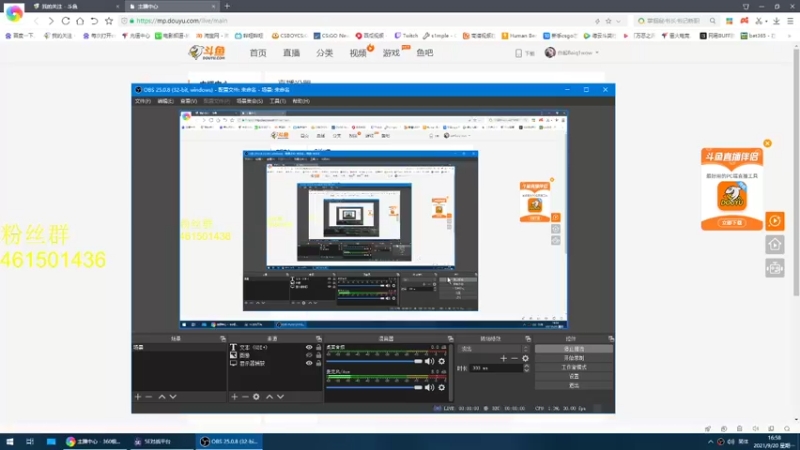The image size is (800, 450).
Task: Open 场景集合(S) menu in OBS
Action: coord(249,101)
